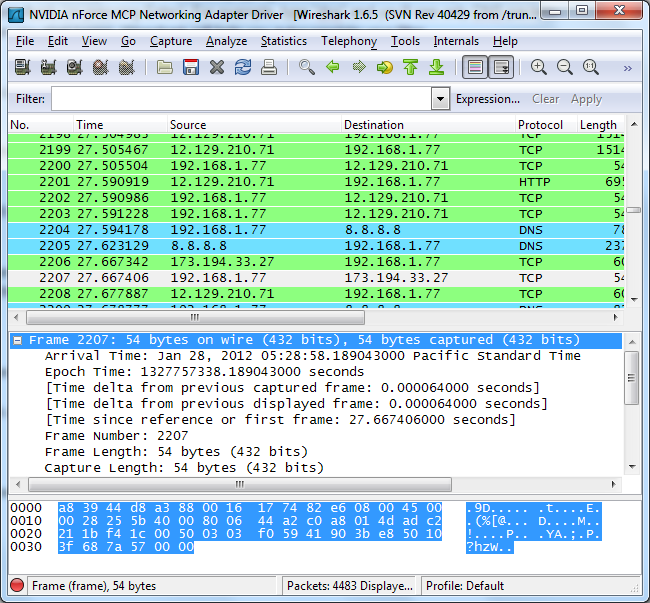
Task: Open the Analyze menu
Action: 226,41
